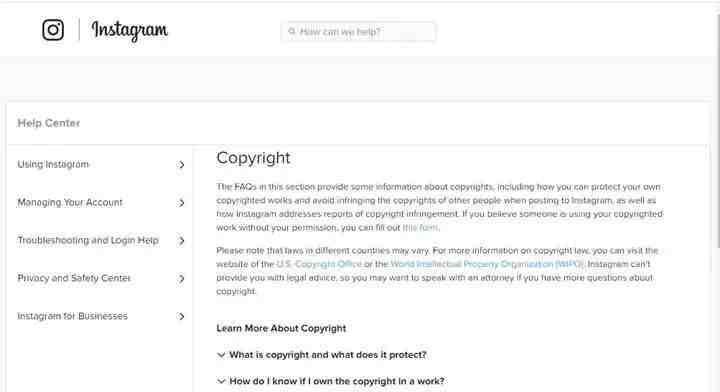
Task: Expand 'How do I know if I own the copyright'
Action: [x=331, y=381]
